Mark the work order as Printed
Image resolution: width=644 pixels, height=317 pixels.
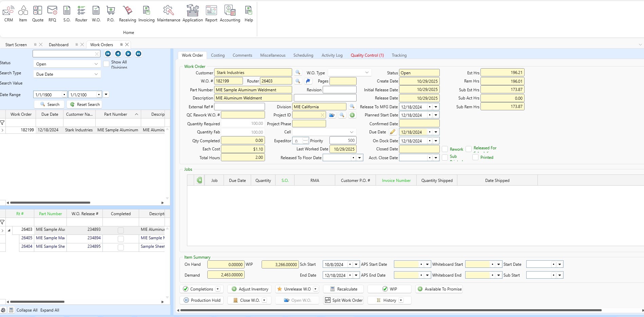pos(475,157)
